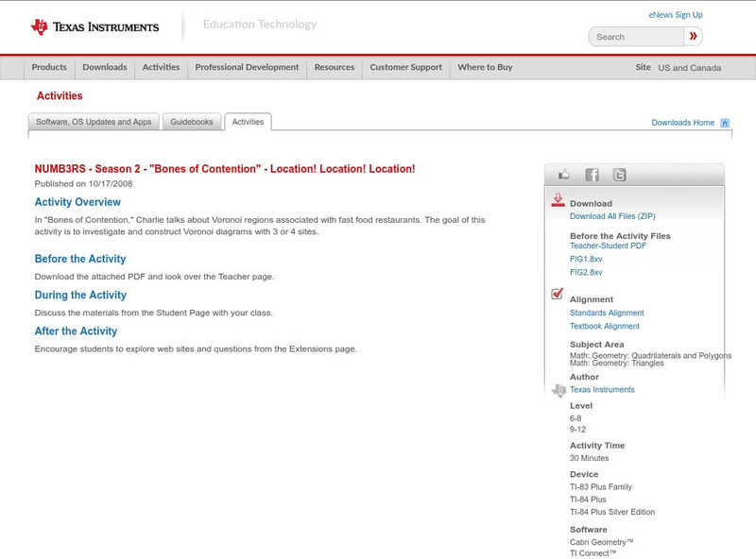Click the 9-12 level text

(x=577, y=430)
